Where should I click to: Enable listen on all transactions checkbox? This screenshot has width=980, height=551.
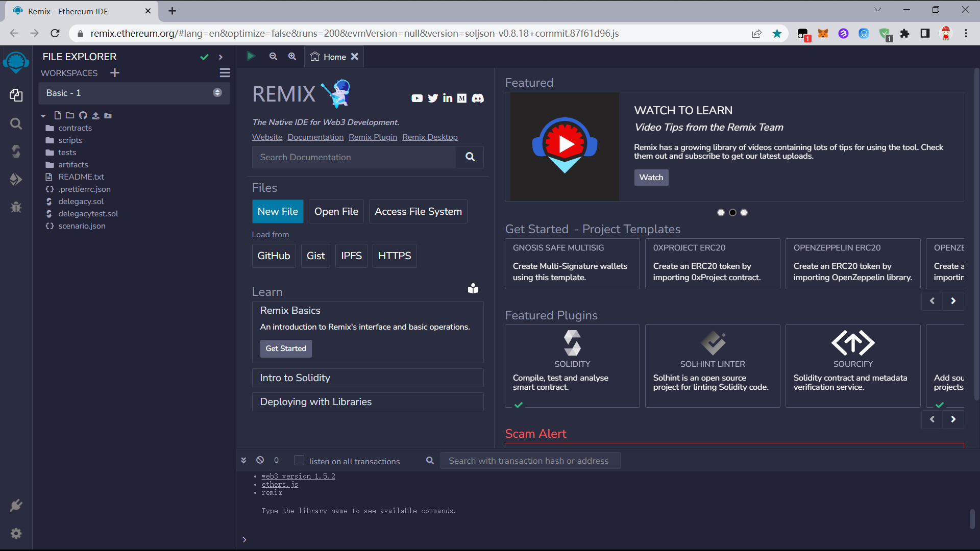pos(299,460)
